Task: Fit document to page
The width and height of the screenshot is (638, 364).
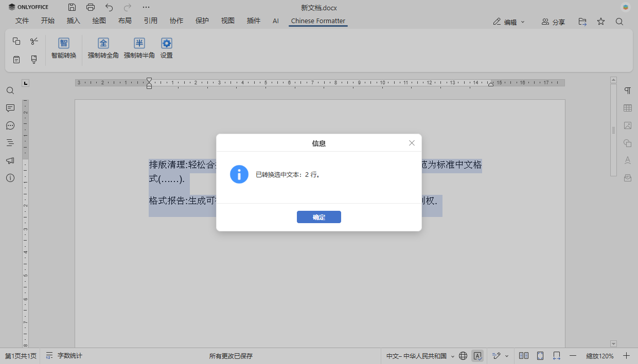Action: 540,356
